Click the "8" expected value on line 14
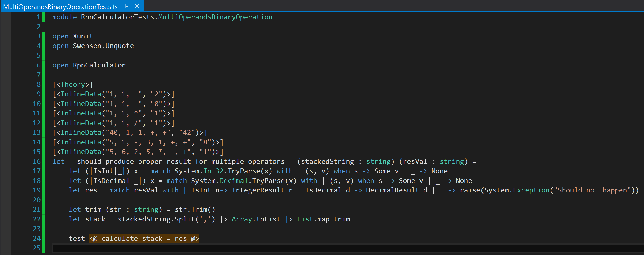 click(x=205, y=142)
